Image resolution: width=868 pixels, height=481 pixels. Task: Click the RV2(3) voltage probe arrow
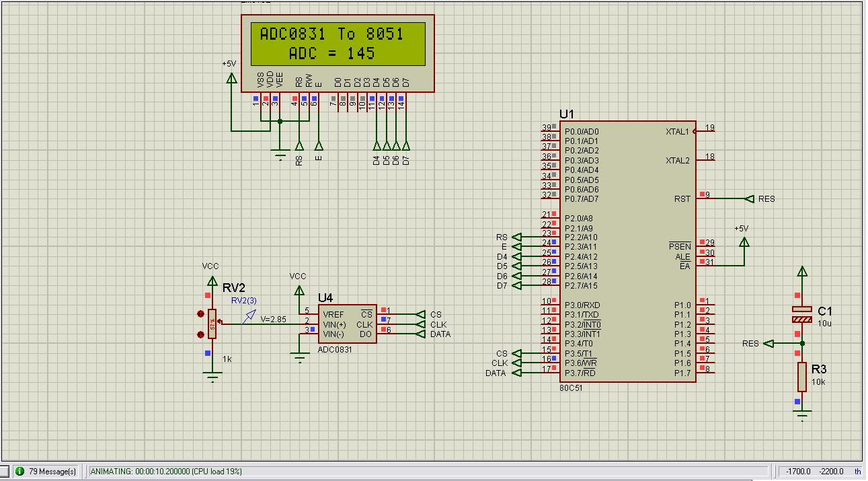click(x=249, y=315)
